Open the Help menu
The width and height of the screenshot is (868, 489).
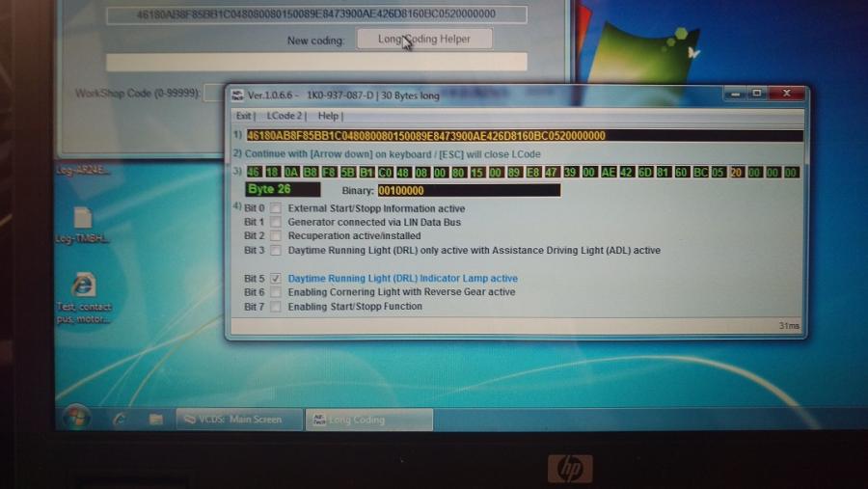click(328, 116)
